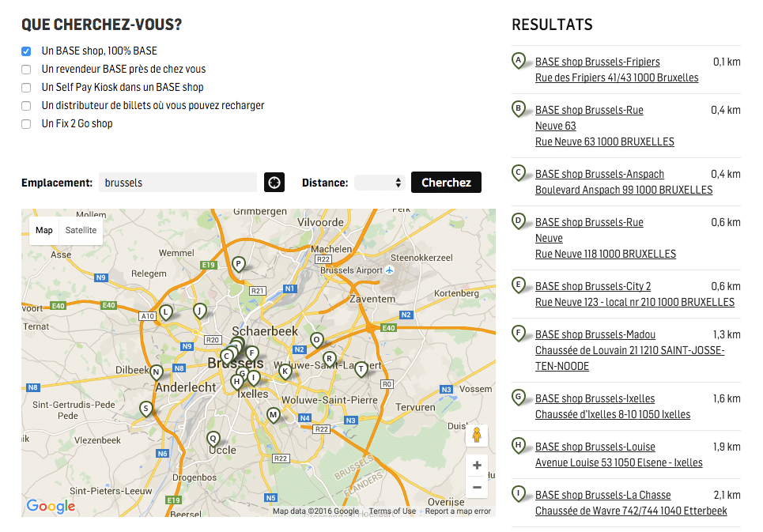Click 'Chaussée de Wavre 742/744' address link
Viewport: 763px width, 532px height.
pyautogui.click(x=631, y=511)
